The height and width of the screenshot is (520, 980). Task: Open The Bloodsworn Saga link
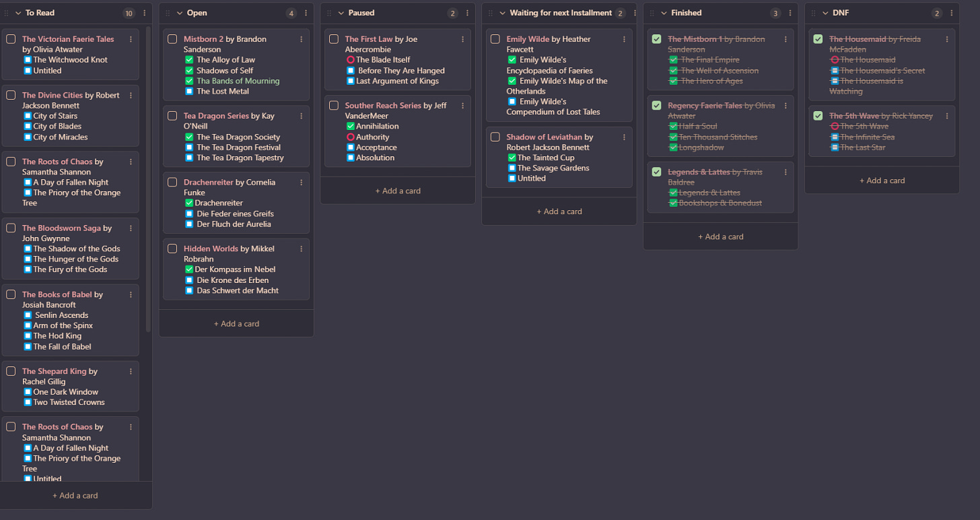click(61, 228)
